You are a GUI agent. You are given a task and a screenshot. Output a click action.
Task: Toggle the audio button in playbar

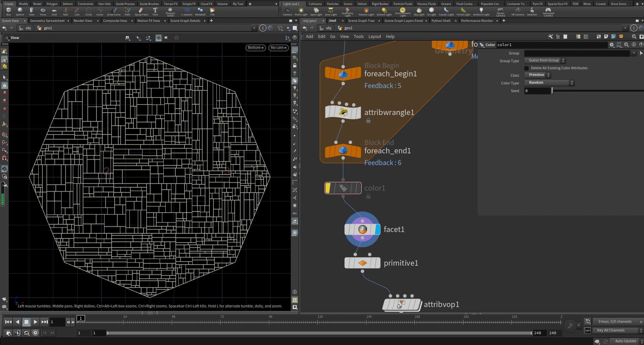(17, 333)
